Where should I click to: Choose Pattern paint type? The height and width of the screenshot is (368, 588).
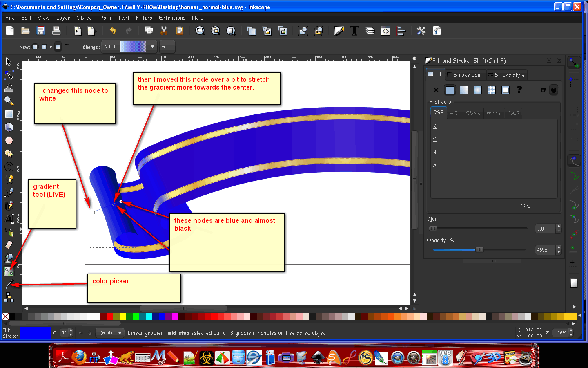coord(492,90)
